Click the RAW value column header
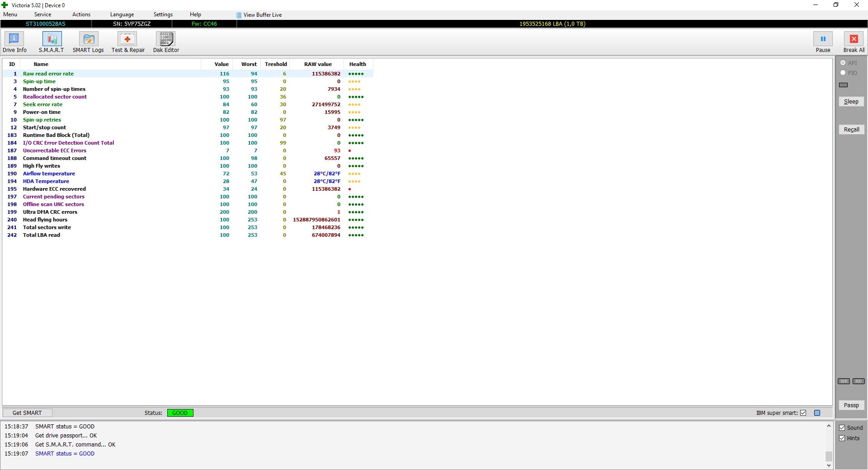The image size is (868, 470). 318,64
